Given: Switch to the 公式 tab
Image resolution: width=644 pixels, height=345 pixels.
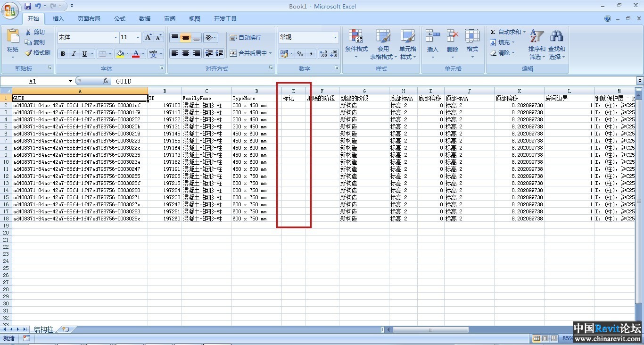Looking at the screenshot, I should [x=120, y=19].
